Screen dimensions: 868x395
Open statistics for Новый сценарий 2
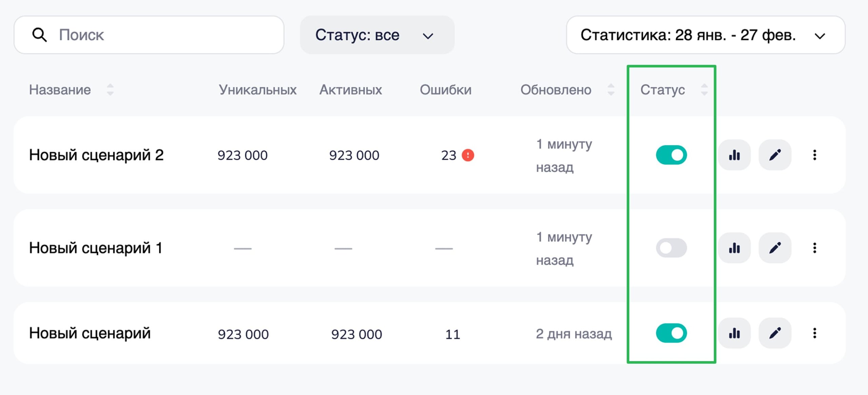click(734, 155)
